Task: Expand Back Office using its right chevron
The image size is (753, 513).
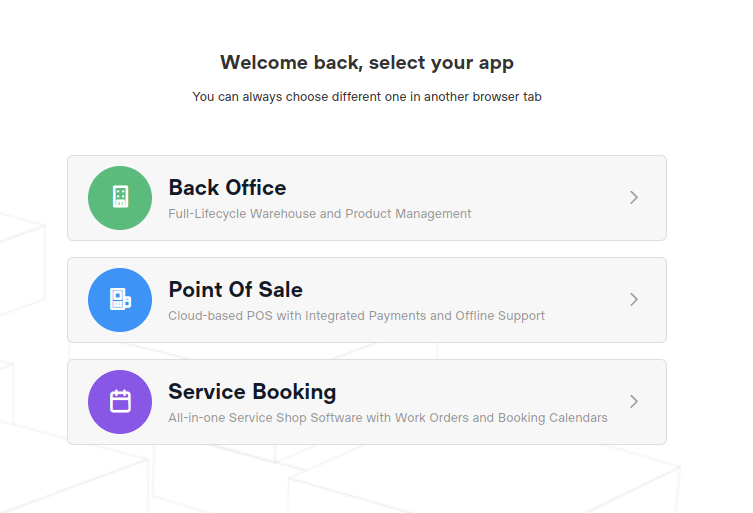Action: (634, 197)
